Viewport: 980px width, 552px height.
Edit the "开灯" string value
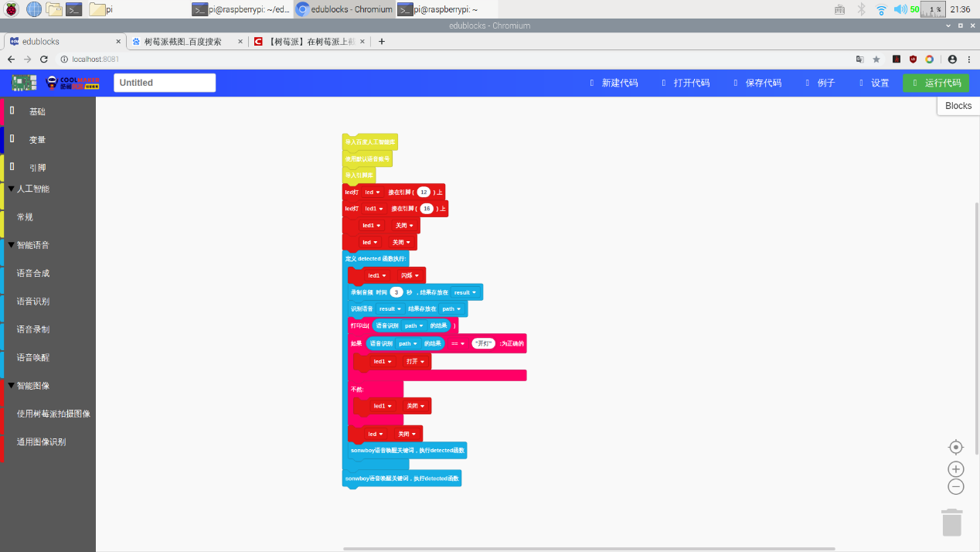click(x=484, y=343)
